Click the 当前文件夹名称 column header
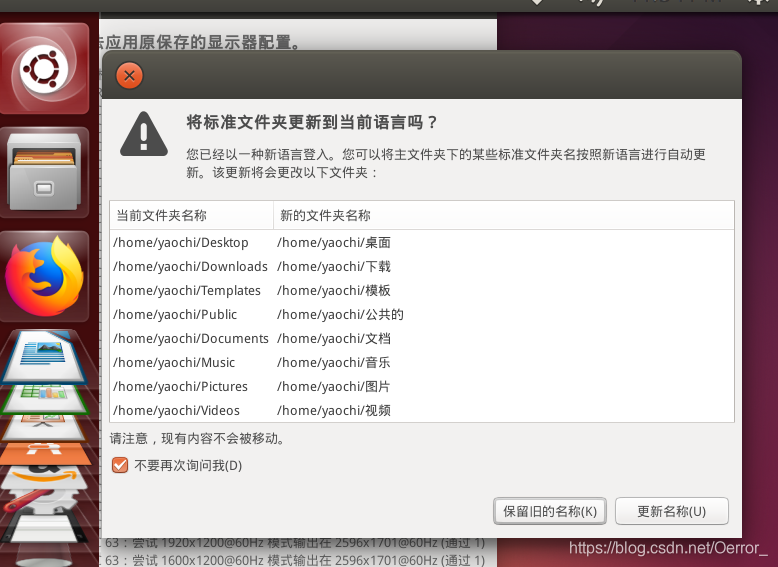The width and height of the screenshot is (778, 567). coord(192,215)
